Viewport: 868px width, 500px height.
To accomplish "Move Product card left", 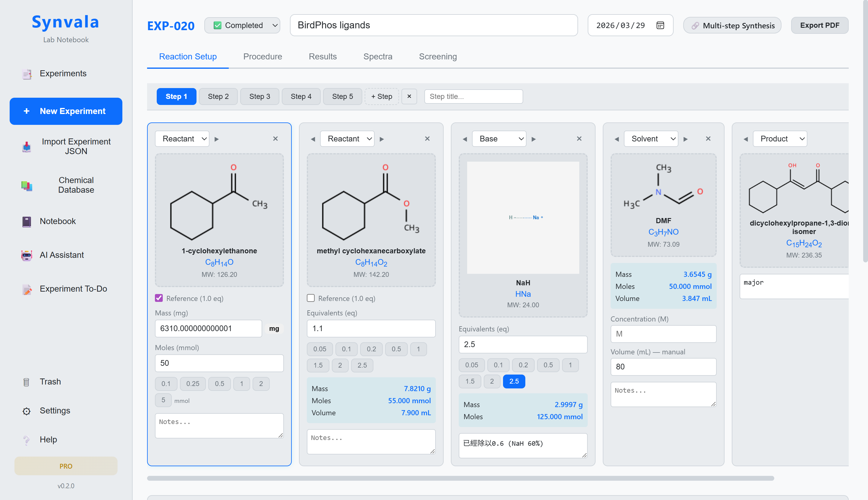I will coord(746,139).
